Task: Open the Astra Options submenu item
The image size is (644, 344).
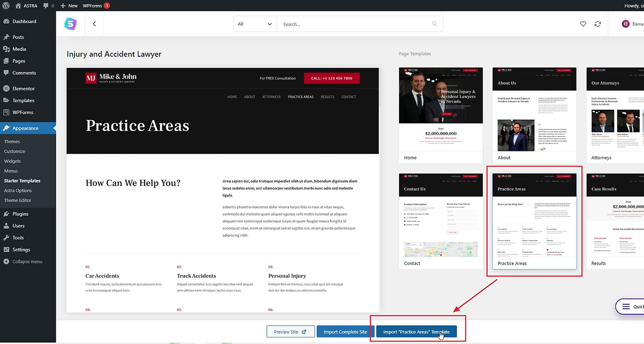Action: point(18,191)
